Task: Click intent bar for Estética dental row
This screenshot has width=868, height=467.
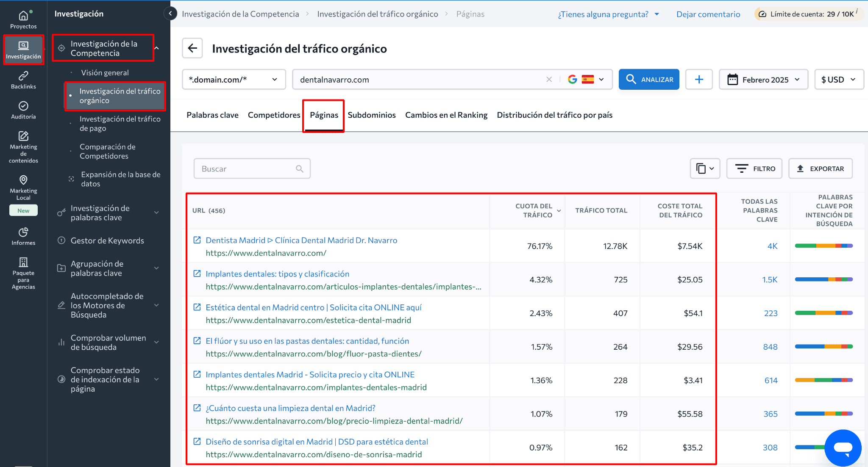Action: 823,313
